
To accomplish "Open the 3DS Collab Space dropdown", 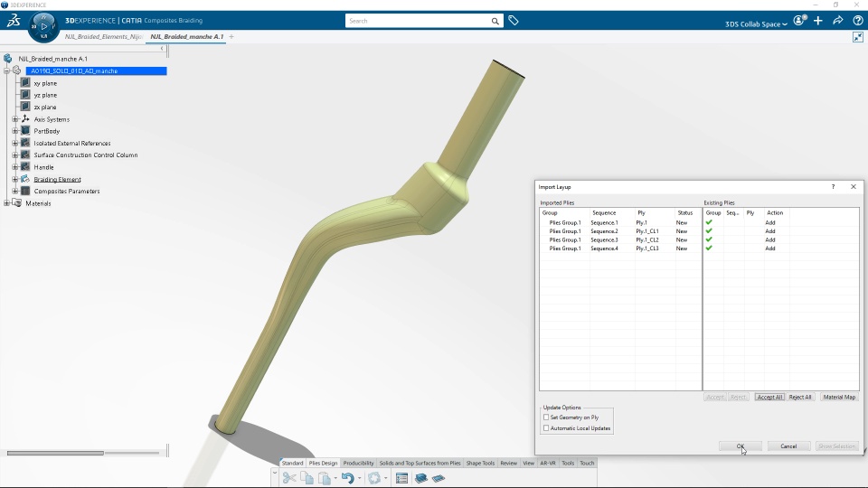I will (x=756, y=23).
